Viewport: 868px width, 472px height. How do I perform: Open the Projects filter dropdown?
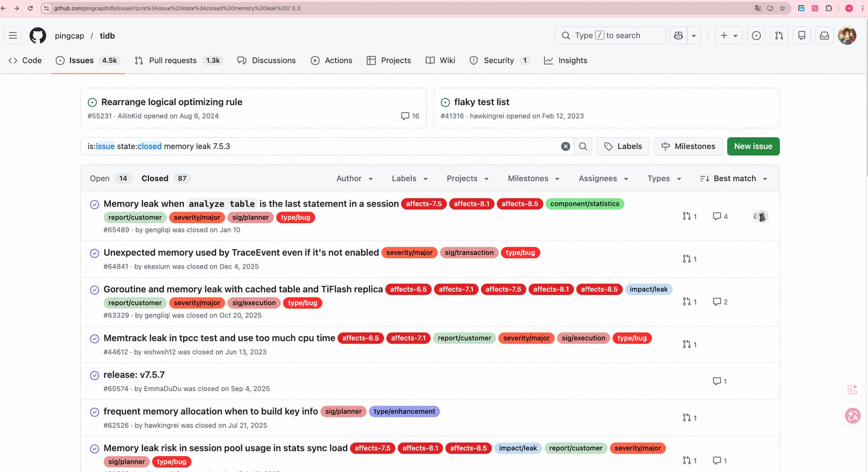coord(467,178)
